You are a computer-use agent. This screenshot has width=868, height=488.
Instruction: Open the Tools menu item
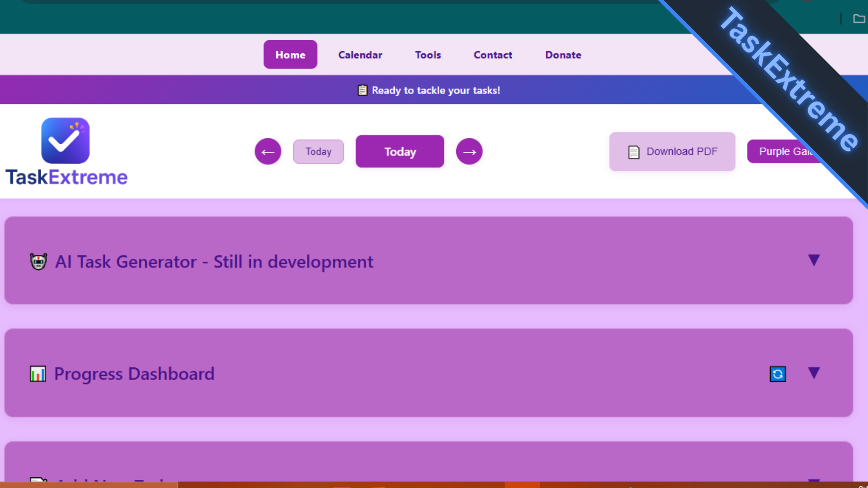click(428, 55)
